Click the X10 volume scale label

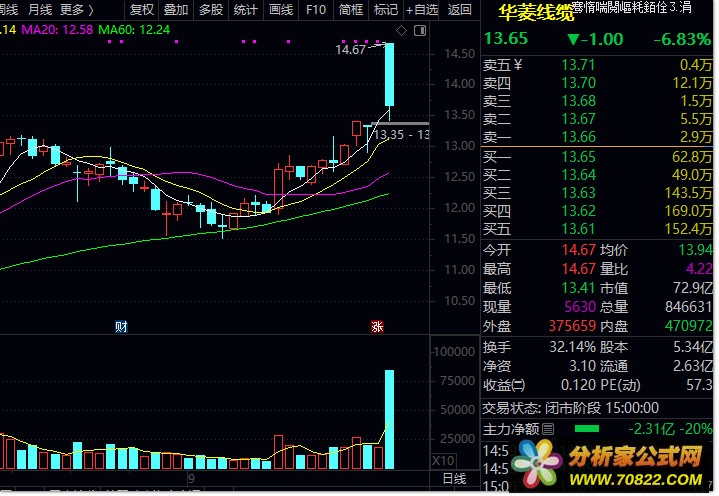pyautogui.click(x=443, y=460)
